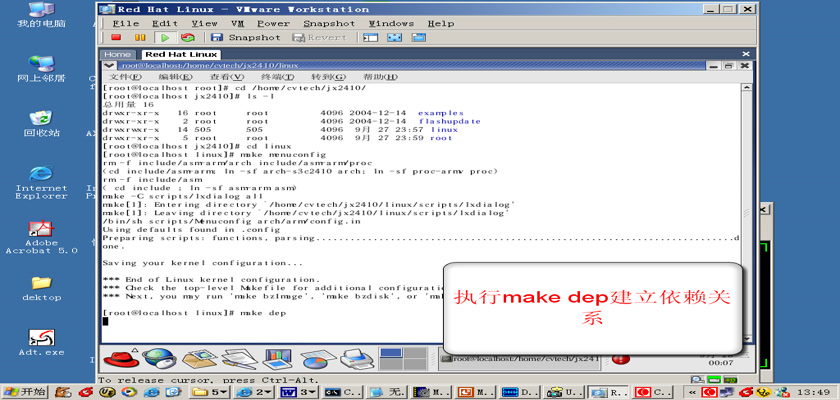Click the red Power Off toolbar button
Viewport: 840px width, 400px height.
pos(116,37)
